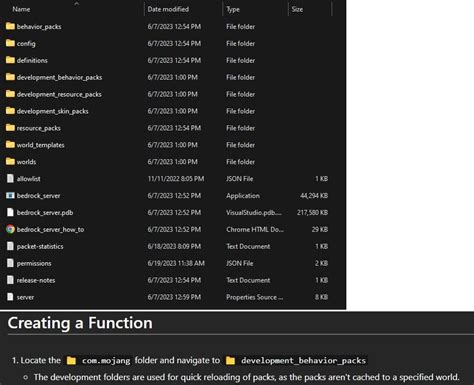Click the server properties file icon
The height and width of the screenshot is (385, 474).
(x=10, y=297)
